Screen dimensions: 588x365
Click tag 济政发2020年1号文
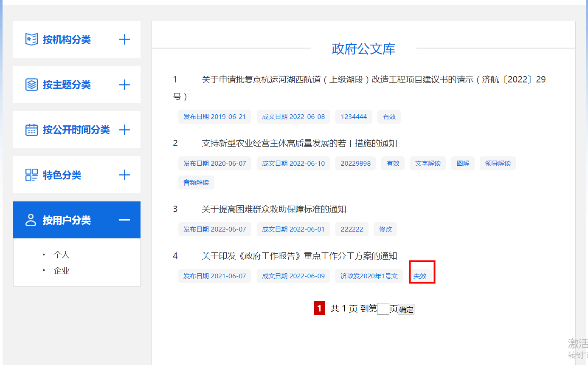tap(369, 276)
